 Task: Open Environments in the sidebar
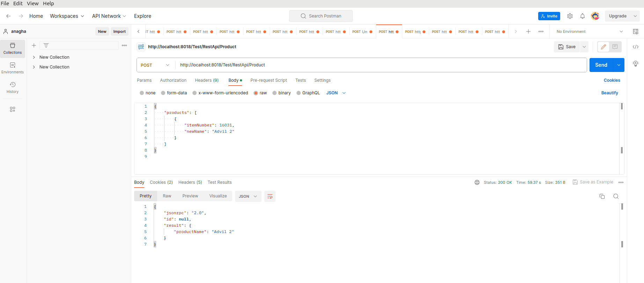pyautogui.click(x=13, y=68)
